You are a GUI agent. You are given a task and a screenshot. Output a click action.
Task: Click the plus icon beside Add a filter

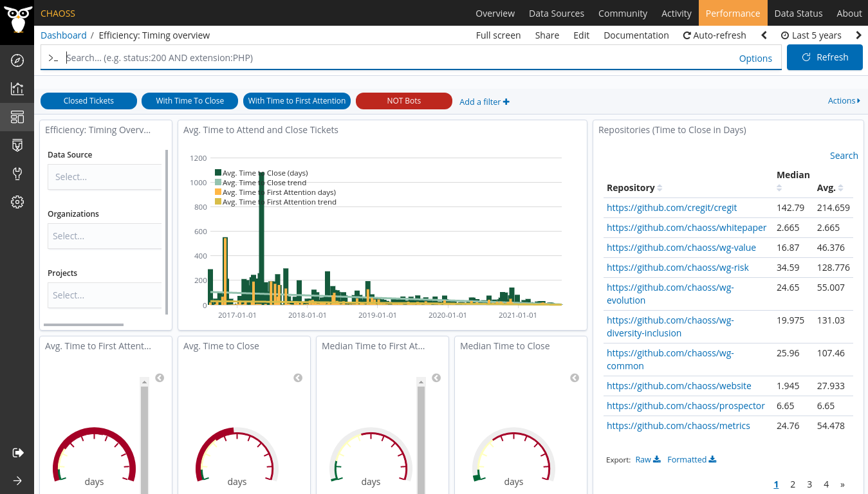pos(506,102)
